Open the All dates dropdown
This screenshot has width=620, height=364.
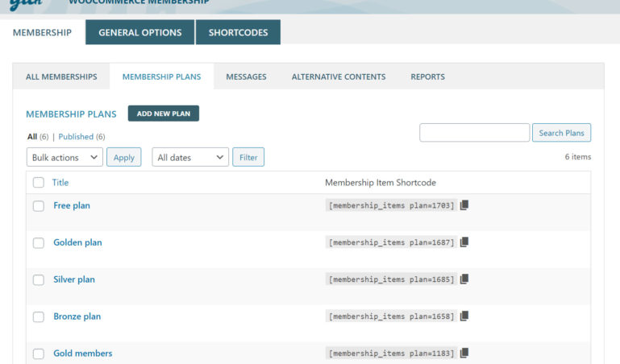pyautogui.click(x=190, y=157)
